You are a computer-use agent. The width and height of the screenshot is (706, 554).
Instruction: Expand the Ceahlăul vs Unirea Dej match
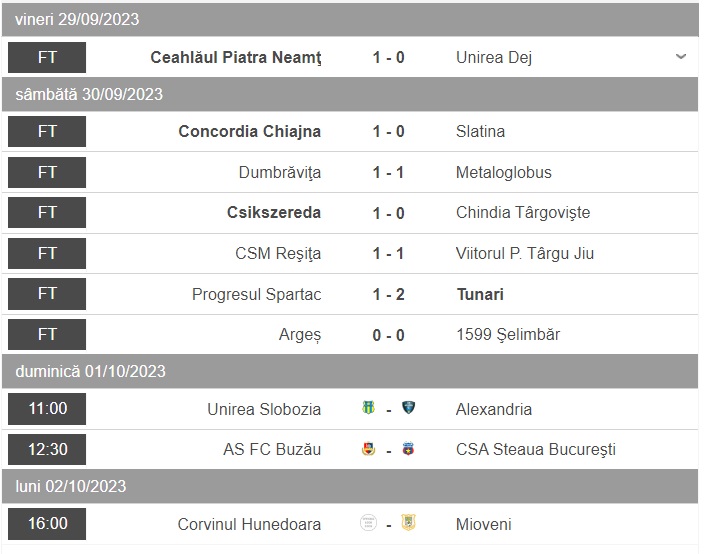681,57
